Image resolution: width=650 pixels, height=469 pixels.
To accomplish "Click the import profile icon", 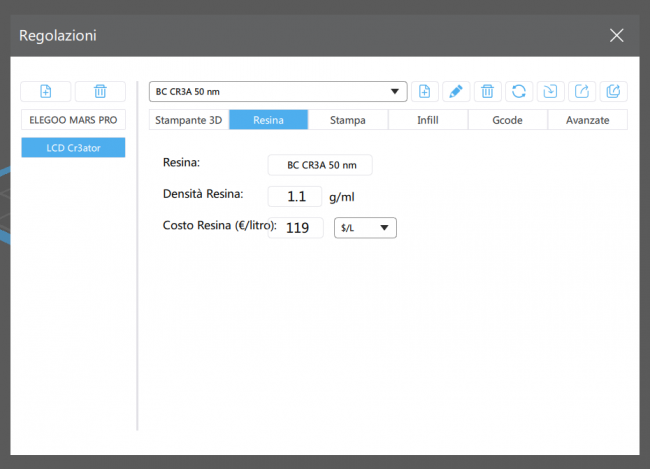I will [550, 92].
